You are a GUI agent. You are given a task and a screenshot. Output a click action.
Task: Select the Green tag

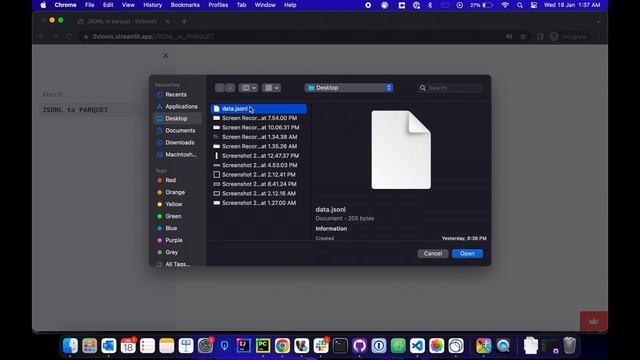click(176, 216)
